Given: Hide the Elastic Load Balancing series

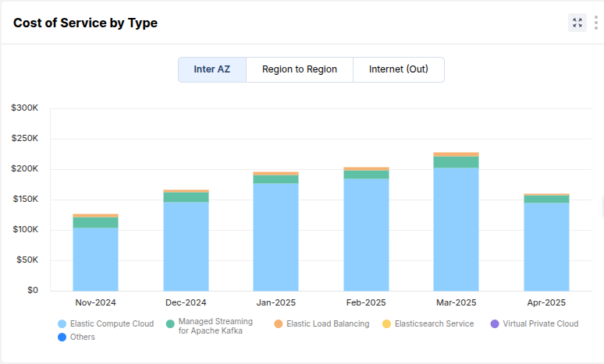Looking at the screenshot, I should pos(279,323).
